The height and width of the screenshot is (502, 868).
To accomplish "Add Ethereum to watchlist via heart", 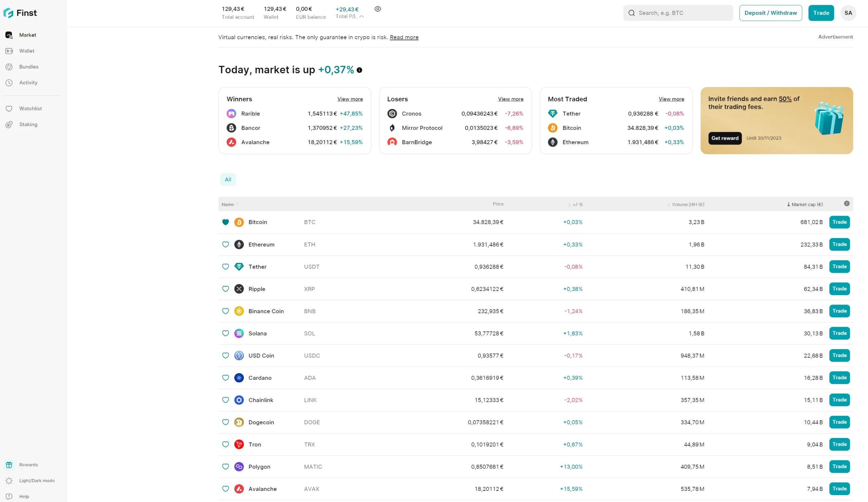I will (225, 244).
